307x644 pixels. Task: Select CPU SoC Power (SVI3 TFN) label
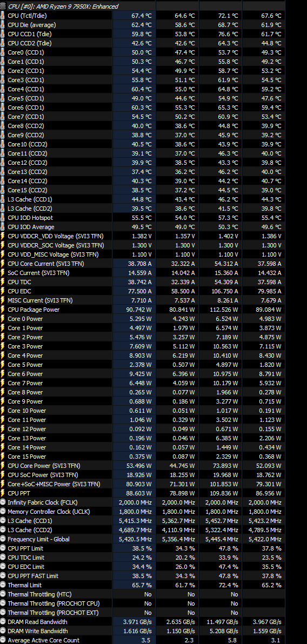(x=44, y=475)
